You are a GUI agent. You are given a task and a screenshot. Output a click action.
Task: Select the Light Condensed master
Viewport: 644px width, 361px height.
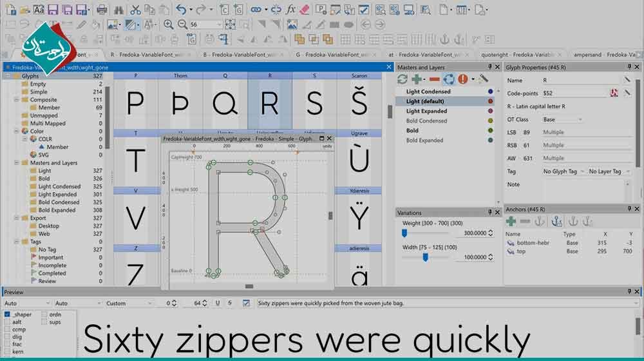[x=428, y=92]
